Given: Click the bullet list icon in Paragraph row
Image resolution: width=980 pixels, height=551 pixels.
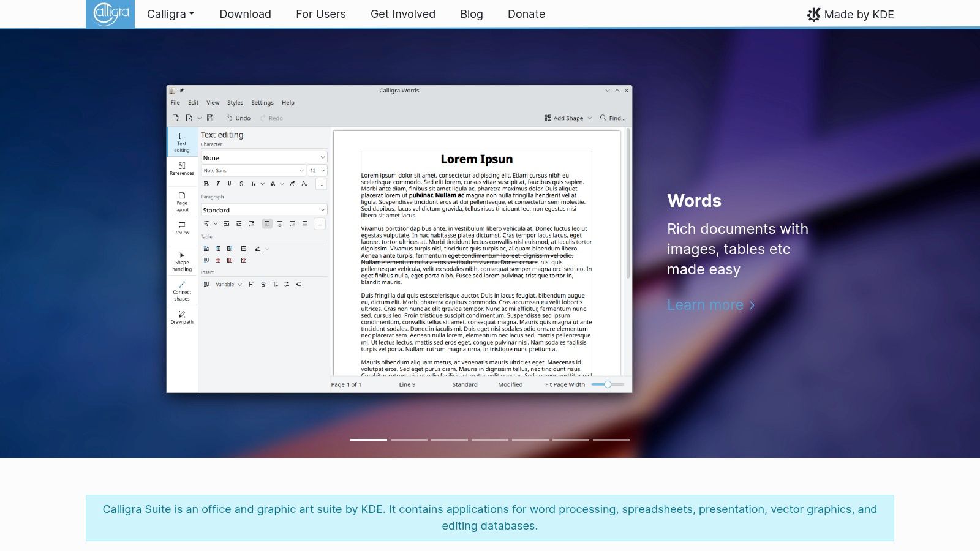Looking at the screenshot, I should 206,223.
